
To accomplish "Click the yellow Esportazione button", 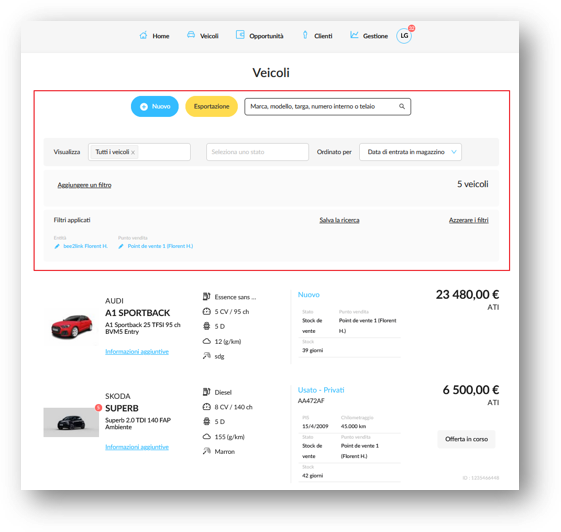I will pyautogui.click(x=211, y=106).
